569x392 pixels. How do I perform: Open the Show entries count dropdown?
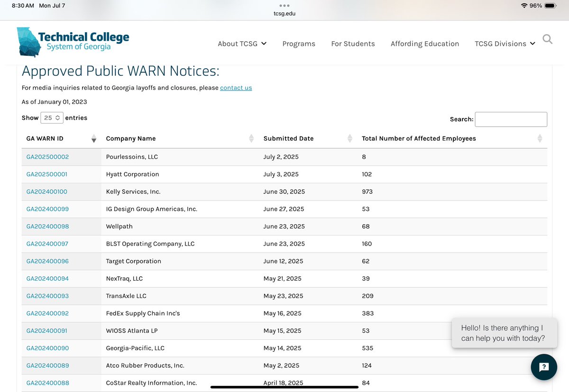coord(52,118)
